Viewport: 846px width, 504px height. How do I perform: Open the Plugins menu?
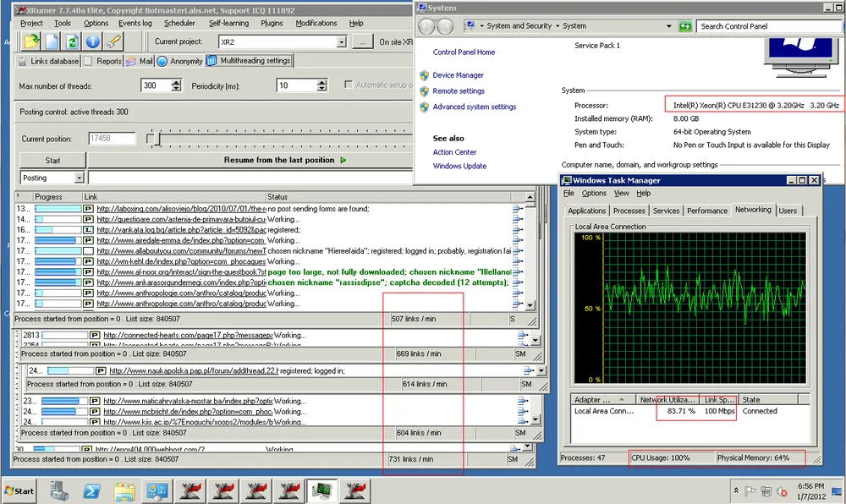point(272,23)
